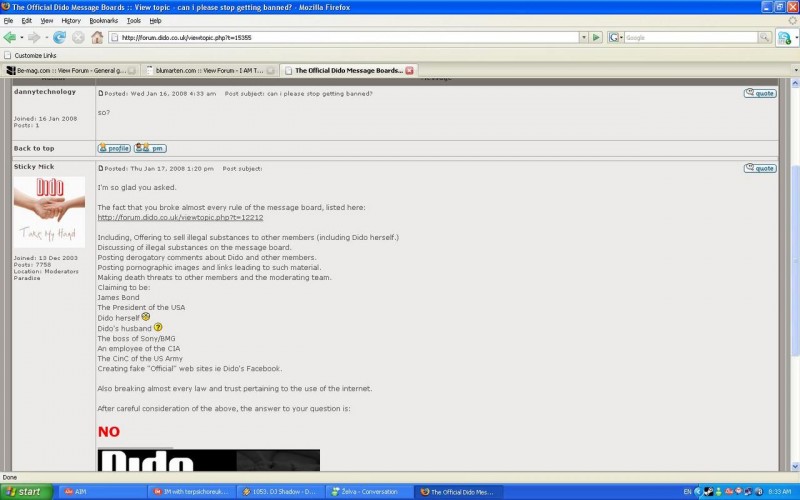
Task: Open the '1053. DJ Shadow' taskbar window
Action: click(x=282, y=492)
